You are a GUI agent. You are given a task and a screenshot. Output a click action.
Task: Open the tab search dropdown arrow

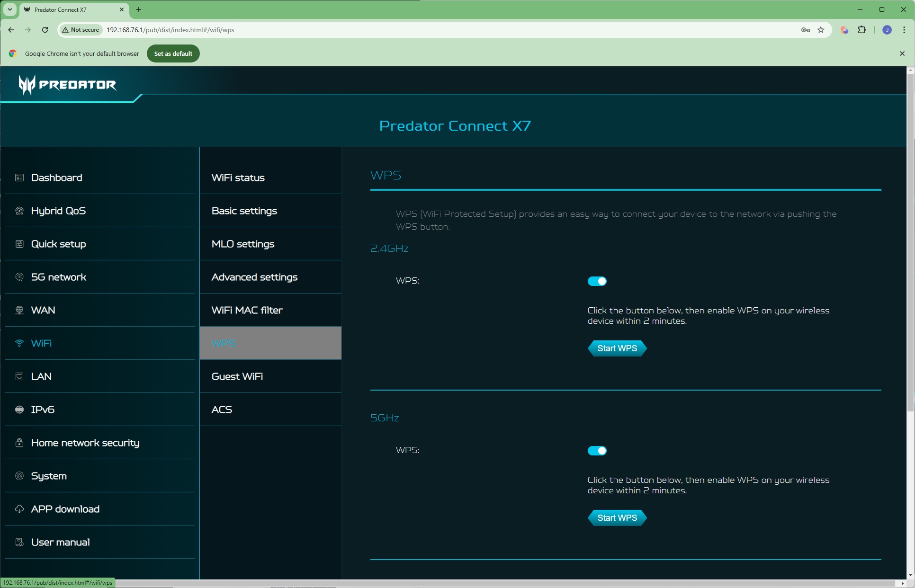(x=9, y=9)
